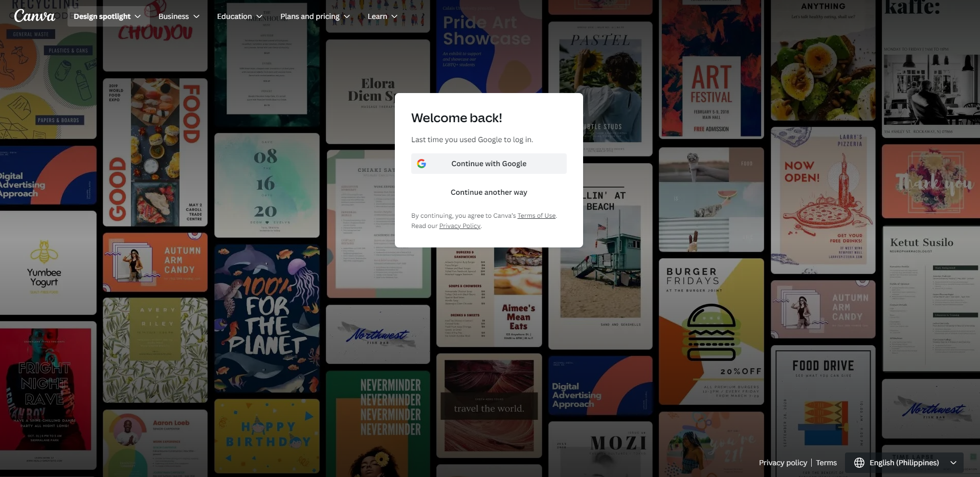The width and height of the screenshot is (980, 477).
Task: Click the globe icon near the language selector
Action: (860, 463)
